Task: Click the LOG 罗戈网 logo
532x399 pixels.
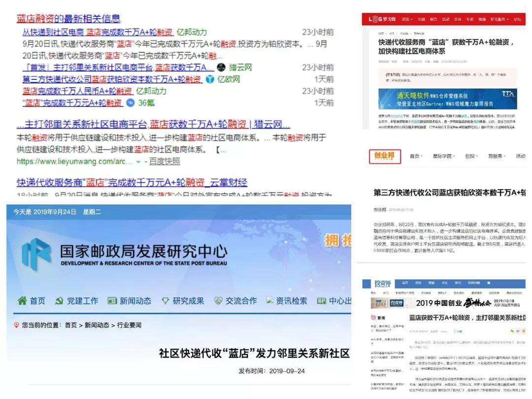Action: 382,19
